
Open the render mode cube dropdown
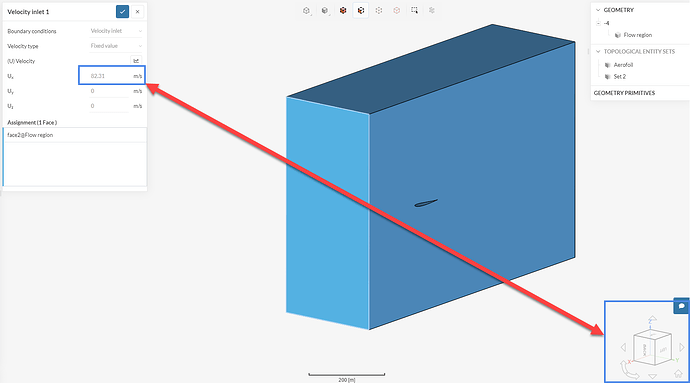pos(325,11)
